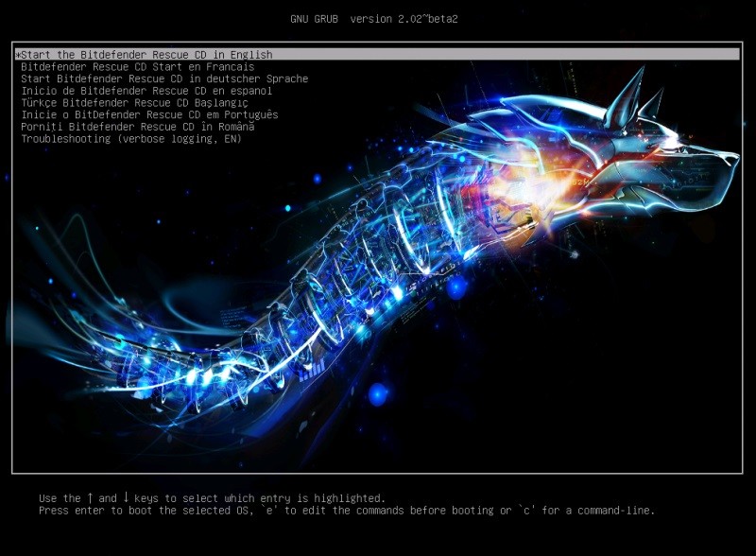Select Porniți Bitdefender Rescue CD în Română
Image resolution: width=756 pixels, height=556 pixels.
coord(137,127)
